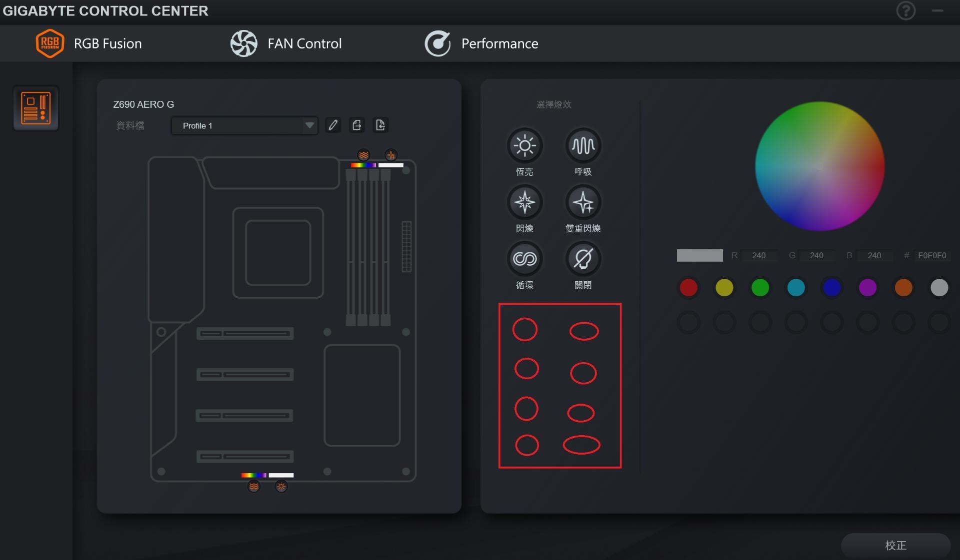Select the 雙重閃爍 (double flash) effect
The image size is (960, 560).
[x=582, y=202]
